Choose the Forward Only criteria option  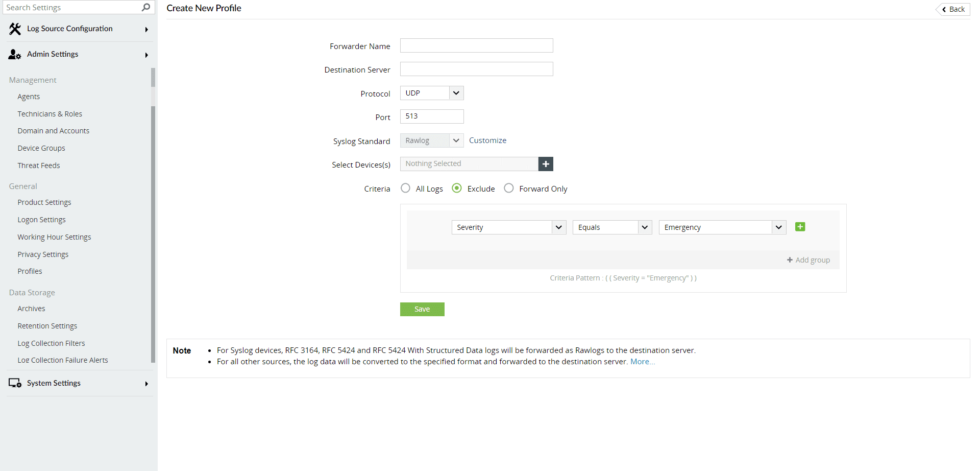point(508,188)
